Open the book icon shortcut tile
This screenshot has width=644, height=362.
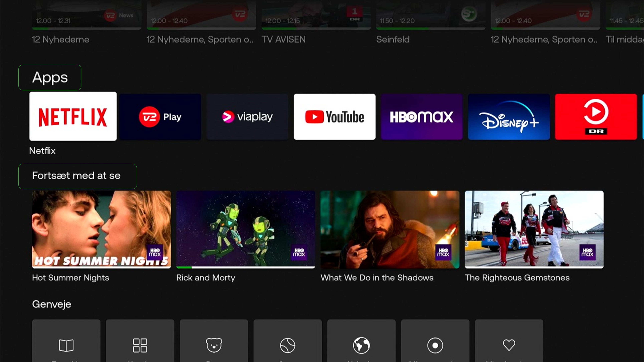(x=66, y=340)
